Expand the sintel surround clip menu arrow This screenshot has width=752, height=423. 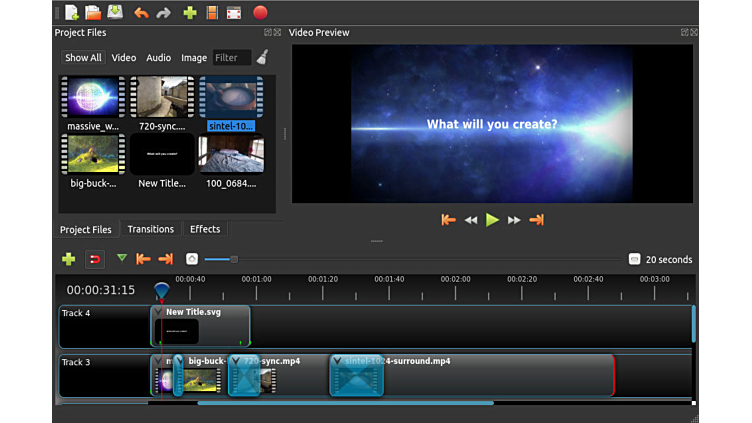click(337, 361)
